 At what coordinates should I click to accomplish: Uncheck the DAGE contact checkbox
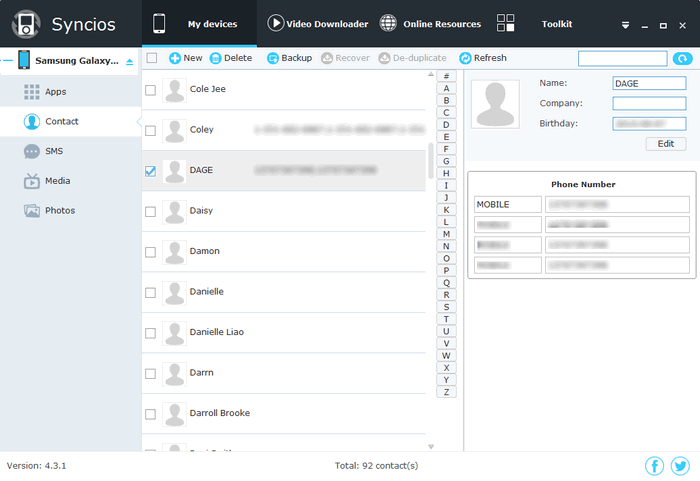click(x=150, y=171)
